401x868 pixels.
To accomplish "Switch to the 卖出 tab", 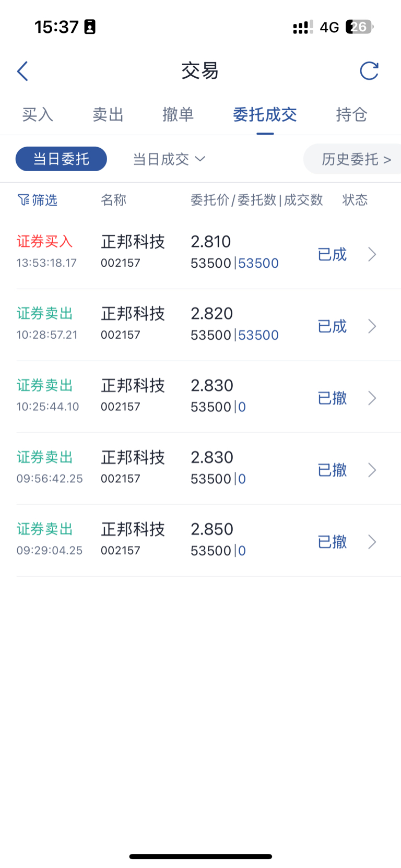I will point(108,114).
